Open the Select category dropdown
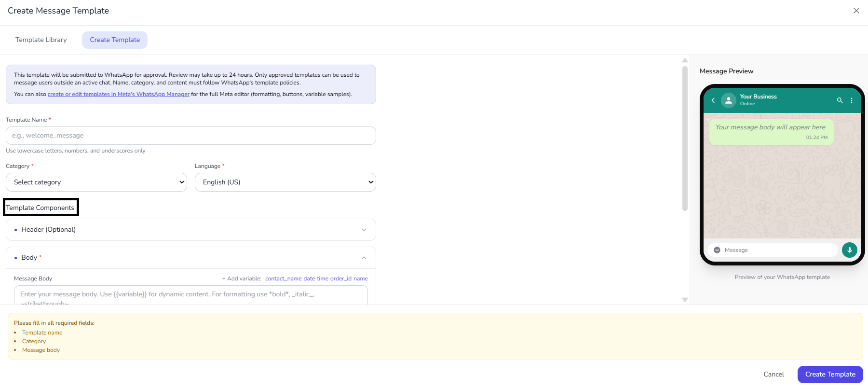 tap(96, 182)
